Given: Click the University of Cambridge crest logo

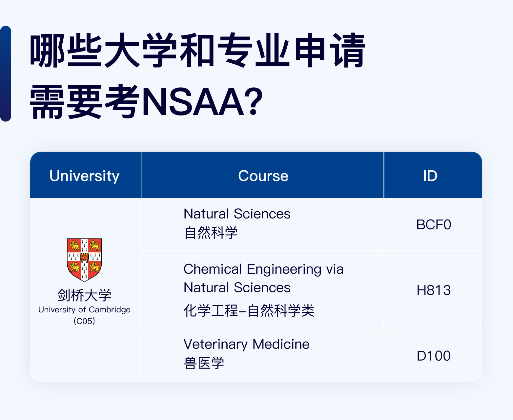Looking at the screenshot, I should coord(84,260).
